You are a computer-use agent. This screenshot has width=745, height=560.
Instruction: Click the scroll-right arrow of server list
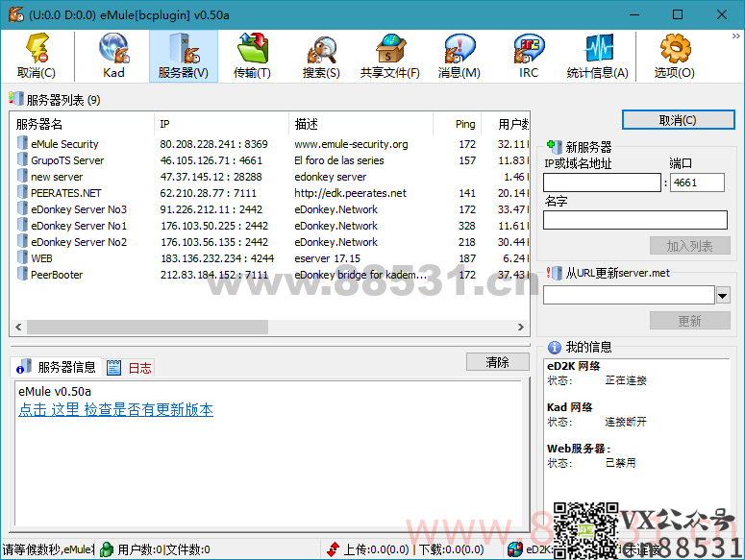[520, 327]
